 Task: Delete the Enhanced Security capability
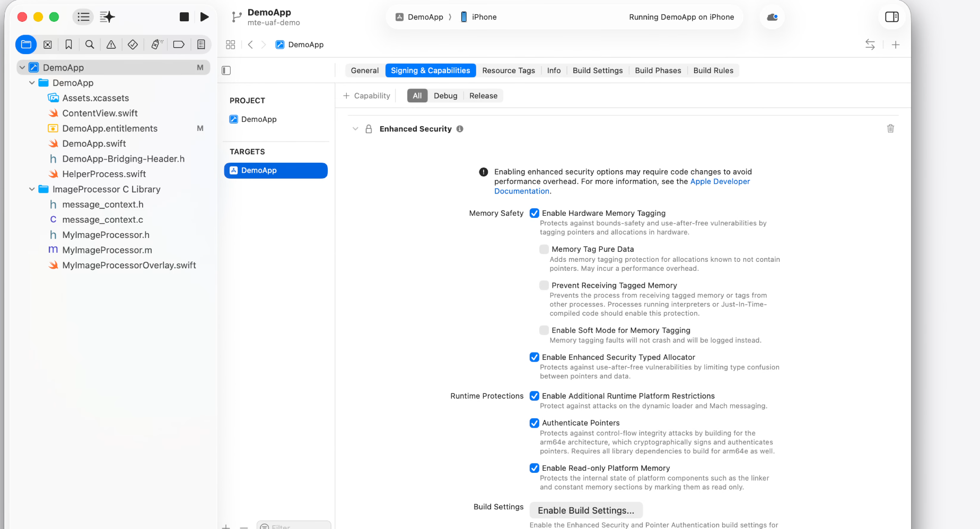[890, 128]
